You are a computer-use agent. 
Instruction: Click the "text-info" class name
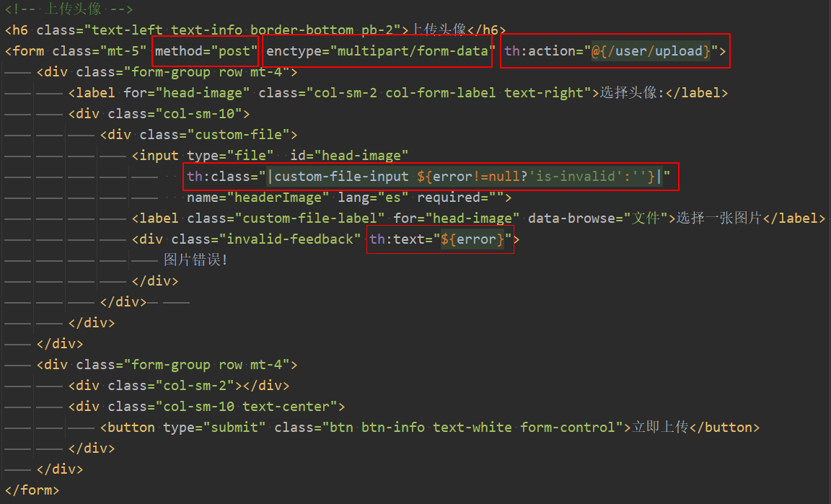(207, 30)
